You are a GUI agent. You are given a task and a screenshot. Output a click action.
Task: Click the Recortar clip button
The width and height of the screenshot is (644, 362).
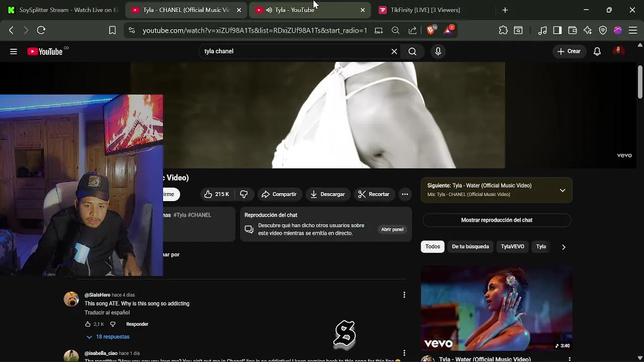point(373,194)
